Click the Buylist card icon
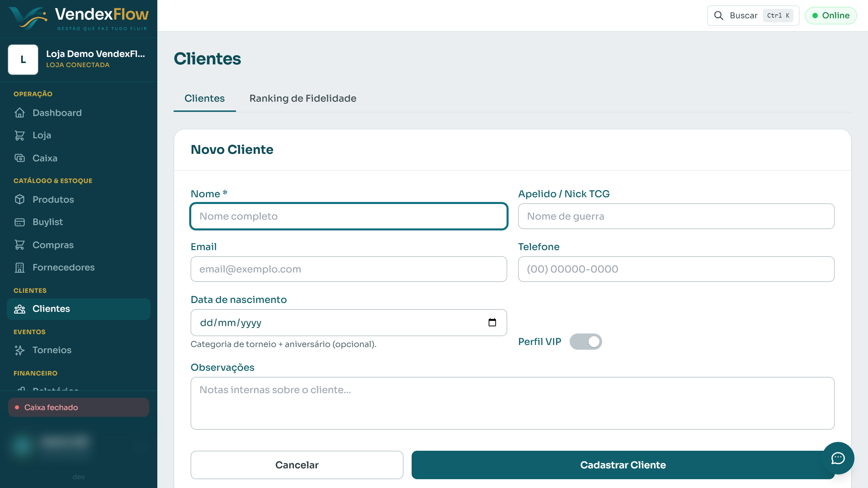The height and width of the screenshot is (488, 868). (x=20, y=222)
